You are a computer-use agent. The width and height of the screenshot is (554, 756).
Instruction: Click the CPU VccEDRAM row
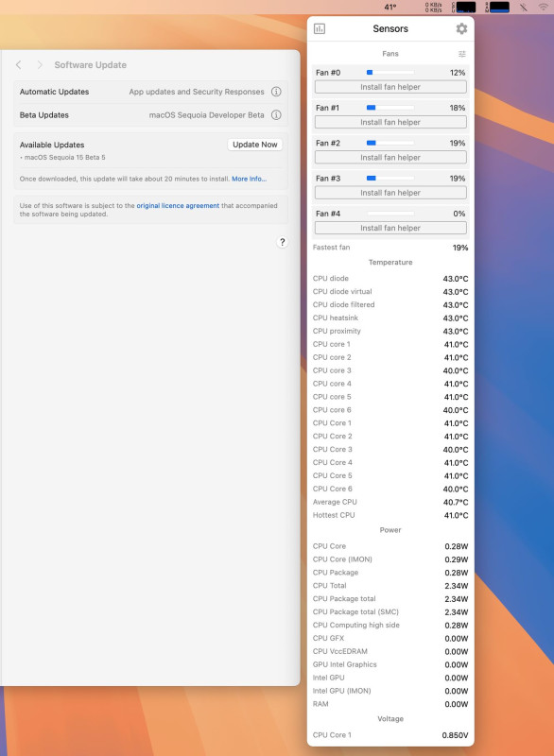[x=390, y=651]
